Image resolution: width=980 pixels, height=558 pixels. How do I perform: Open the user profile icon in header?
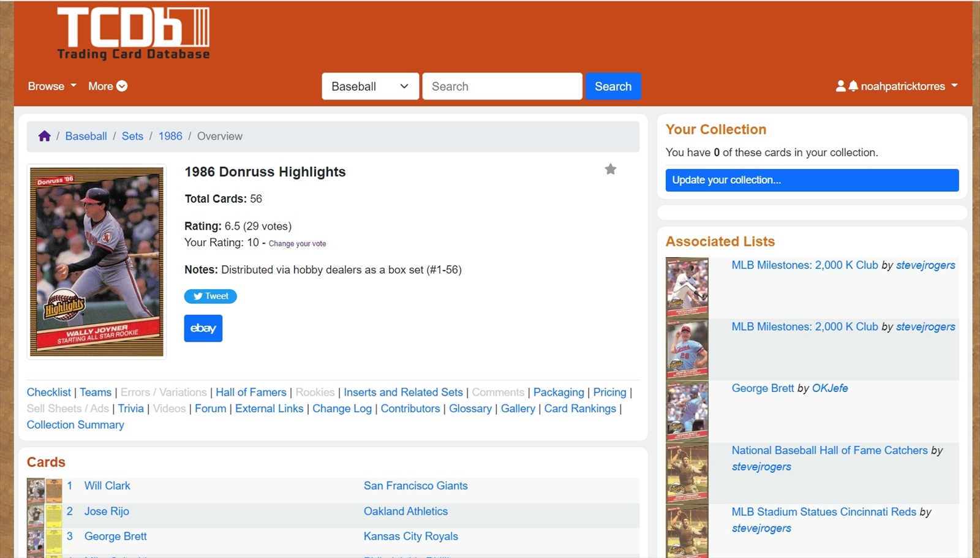(840, 86)
